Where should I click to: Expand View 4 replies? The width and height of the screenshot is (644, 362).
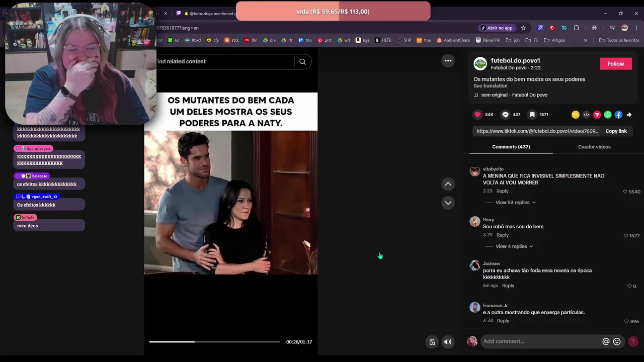(x=514, y=246)
